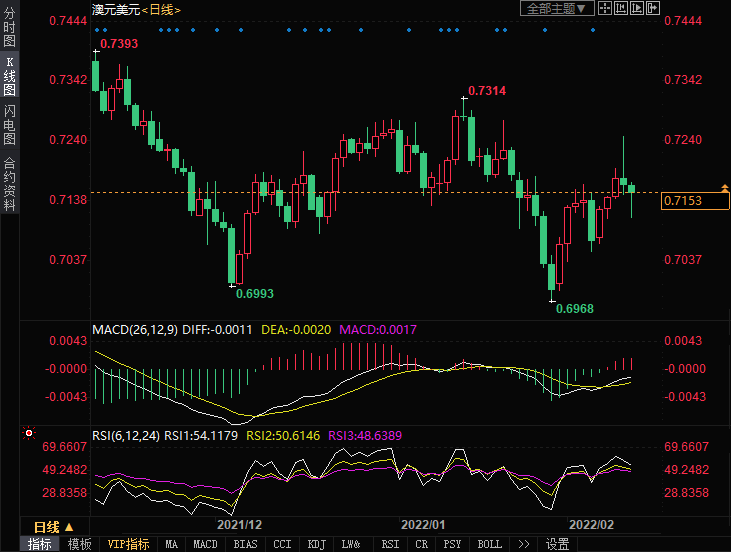
Task: Apply the KDJ indicator
Action: click(x=316, y=544)
